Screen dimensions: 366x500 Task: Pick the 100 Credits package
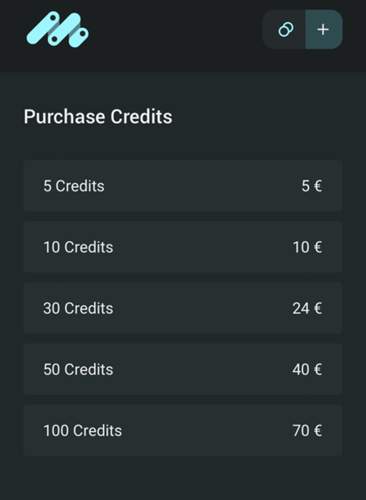tap(183, 431)
